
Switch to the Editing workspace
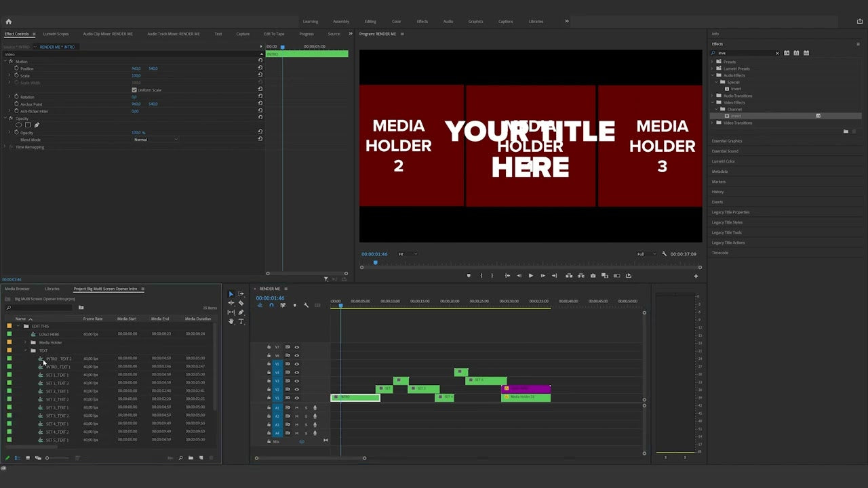[x=370, y=21]
